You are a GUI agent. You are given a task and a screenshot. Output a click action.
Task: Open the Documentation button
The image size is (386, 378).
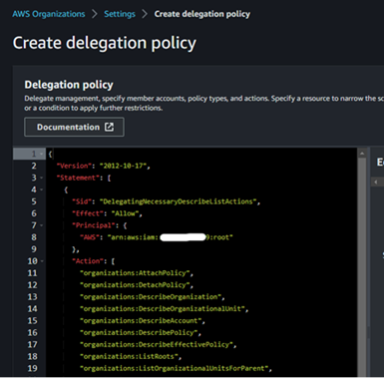pos(74,127)
